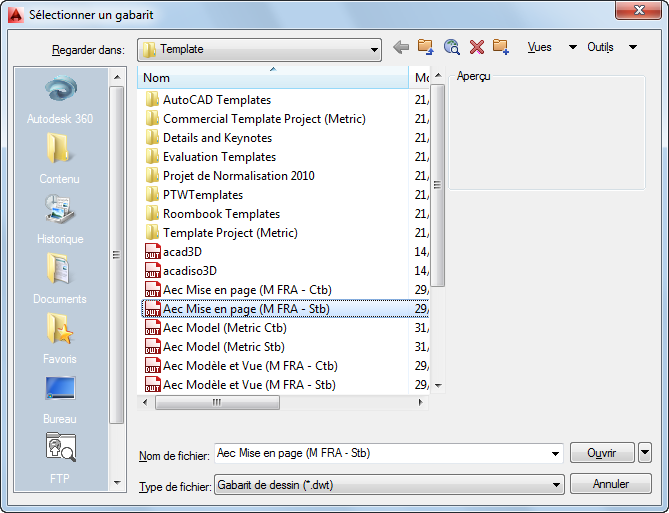This screenshot has width=669, height=513.
Task: Select Projet de Normalisation 2010 folder
Action: click(230, 176)
